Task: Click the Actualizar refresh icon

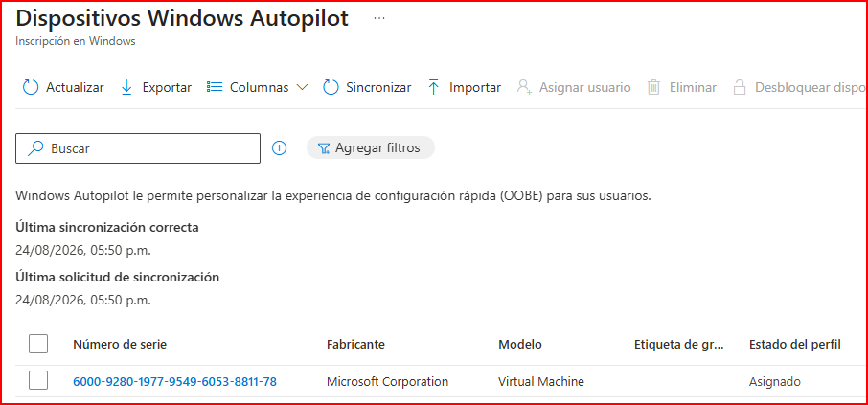Action: click(x=31, y=87)
